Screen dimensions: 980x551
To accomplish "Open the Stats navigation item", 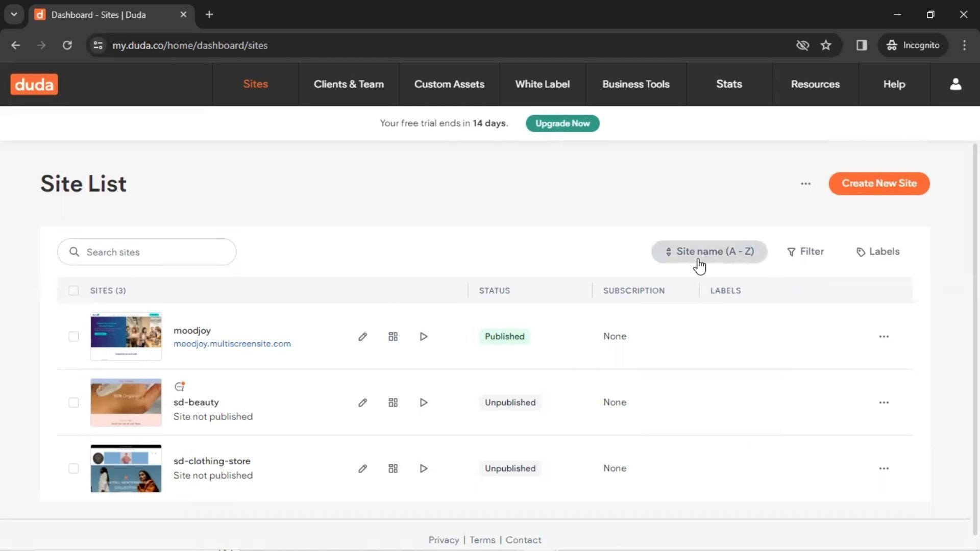I will 729,84.
